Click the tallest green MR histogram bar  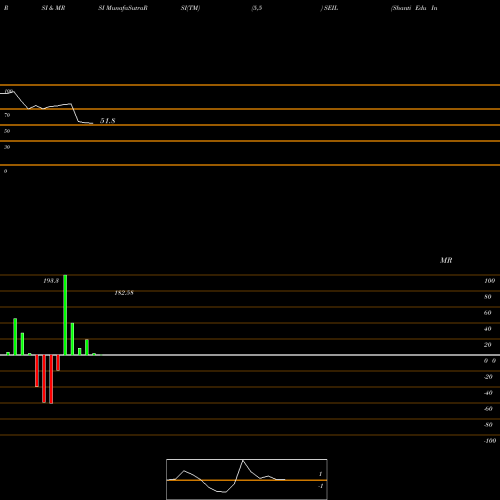[x=65, y=315]
